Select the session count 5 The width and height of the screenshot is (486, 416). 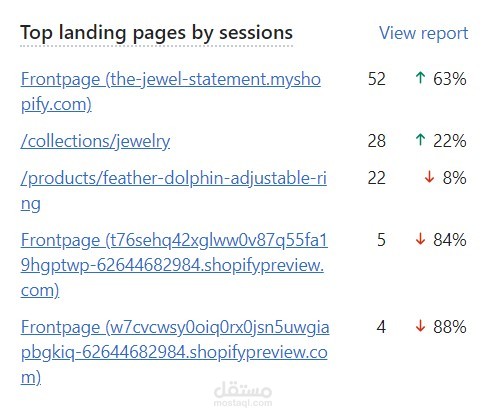381,240
